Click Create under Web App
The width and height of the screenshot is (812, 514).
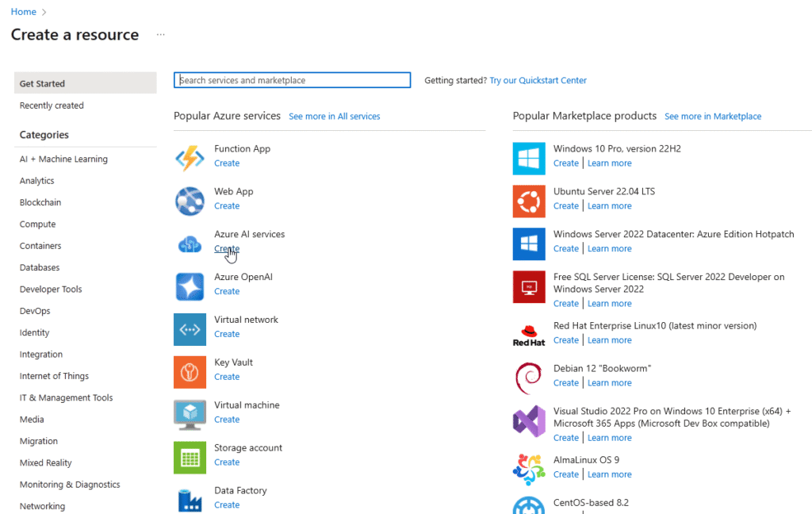pyautogui.click(x=227, y=205)
